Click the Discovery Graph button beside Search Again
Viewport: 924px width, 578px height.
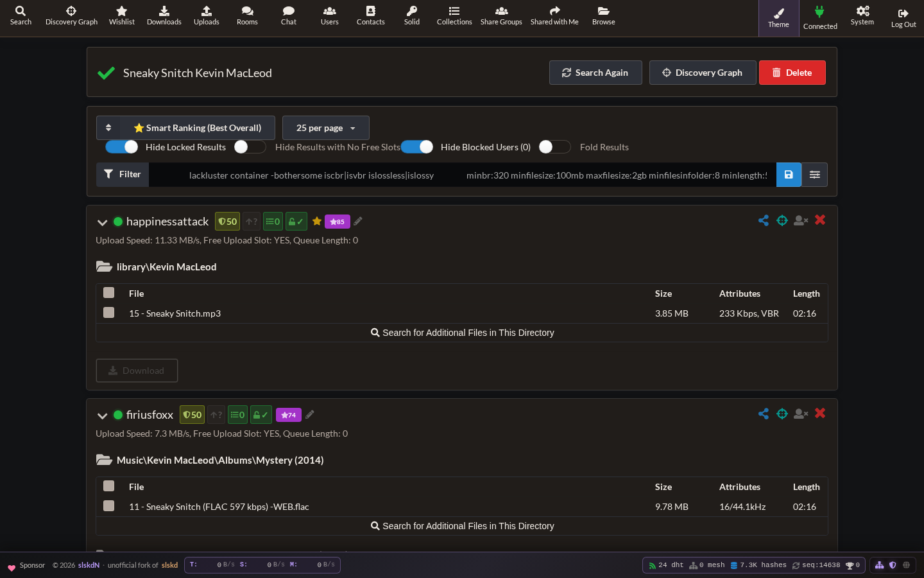point(703,73)
